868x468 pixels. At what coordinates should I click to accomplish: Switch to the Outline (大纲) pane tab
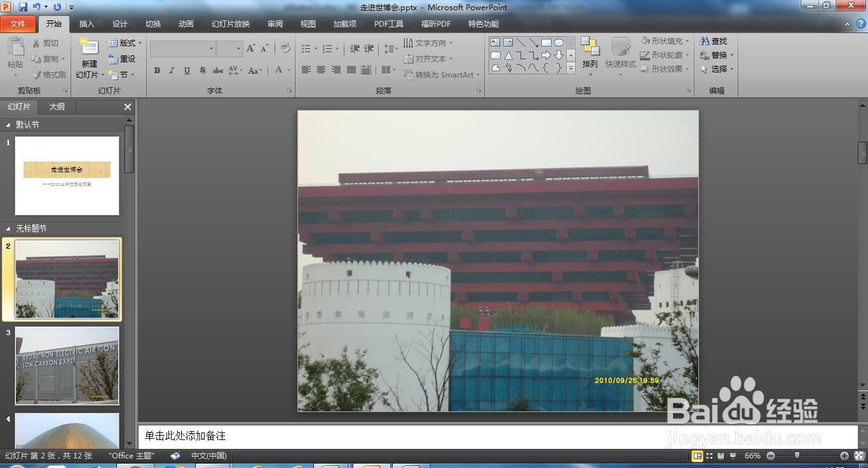(x=57, y=107)
